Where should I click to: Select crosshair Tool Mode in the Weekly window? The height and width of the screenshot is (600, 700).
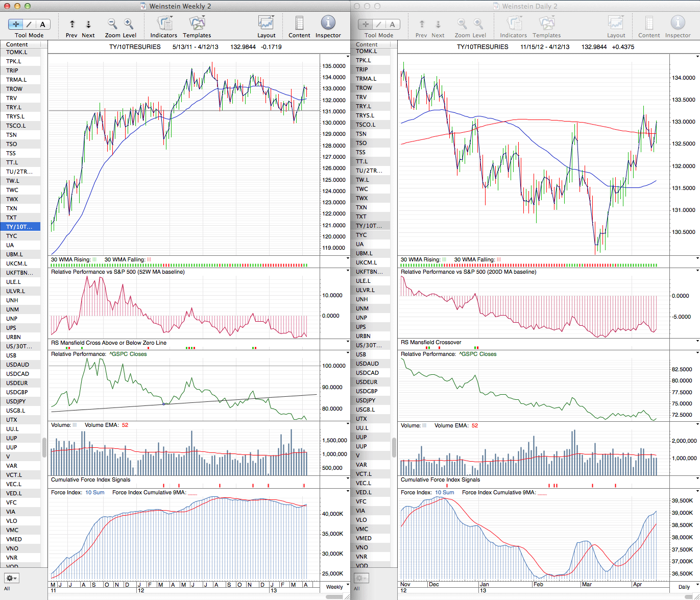[x=16, y=25]
